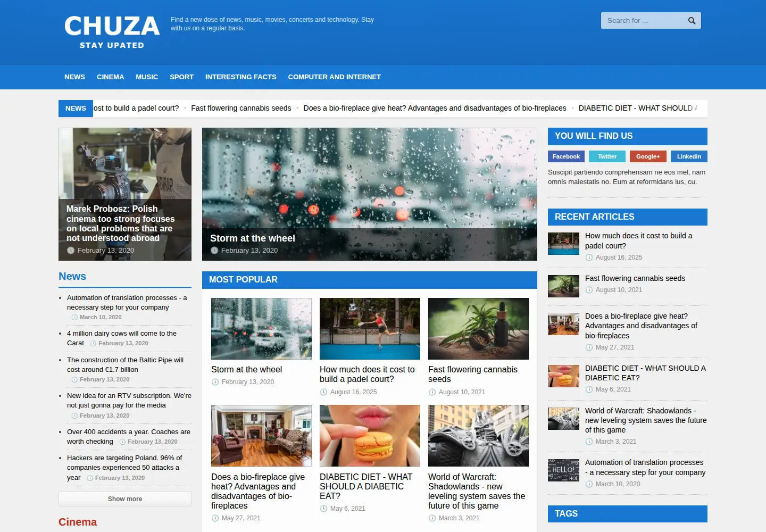Open the Over 400 accidents Coaches article
The width and height of the screenshot is (766, 532).
pyautogui.click(x=129, y=437)
